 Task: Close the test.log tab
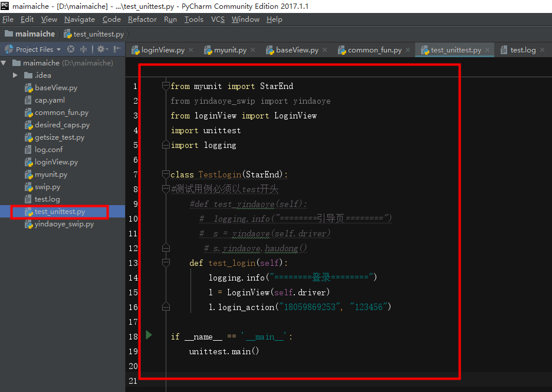543,50
